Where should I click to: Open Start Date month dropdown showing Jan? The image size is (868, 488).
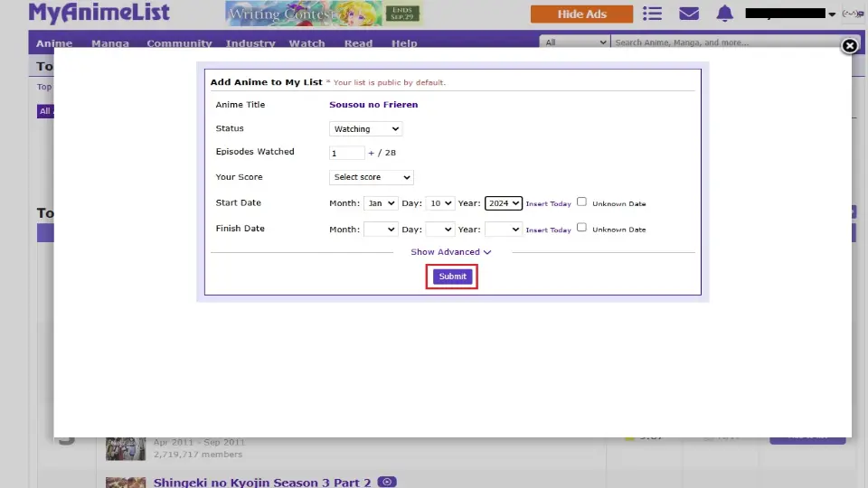tap(381, 203)
